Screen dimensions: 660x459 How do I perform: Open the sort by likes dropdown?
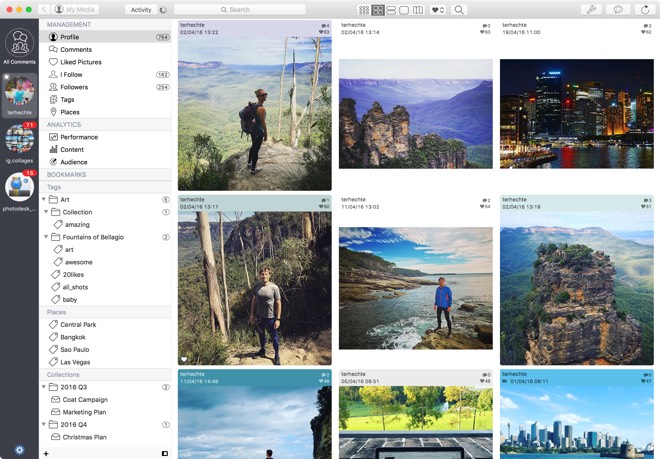(438, 10)
